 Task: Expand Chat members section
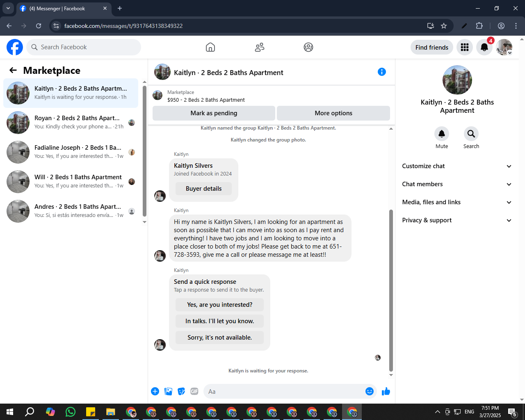click(457, 184)
